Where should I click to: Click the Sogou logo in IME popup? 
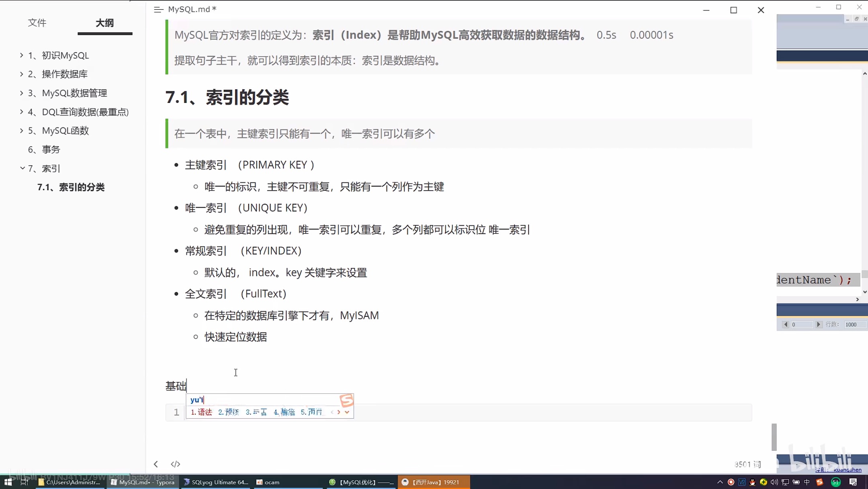pyautogui.click(x=346, y=400)
